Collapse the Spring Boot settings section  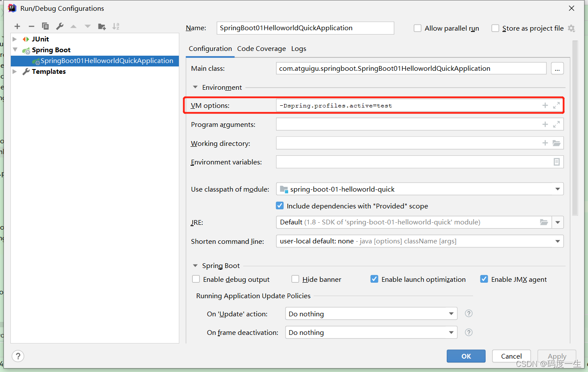point(195,266)
